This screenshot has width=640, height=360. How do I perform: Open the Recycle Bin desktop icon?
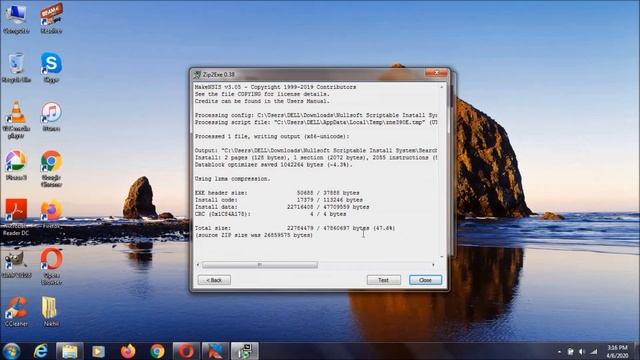coord(16,67)
